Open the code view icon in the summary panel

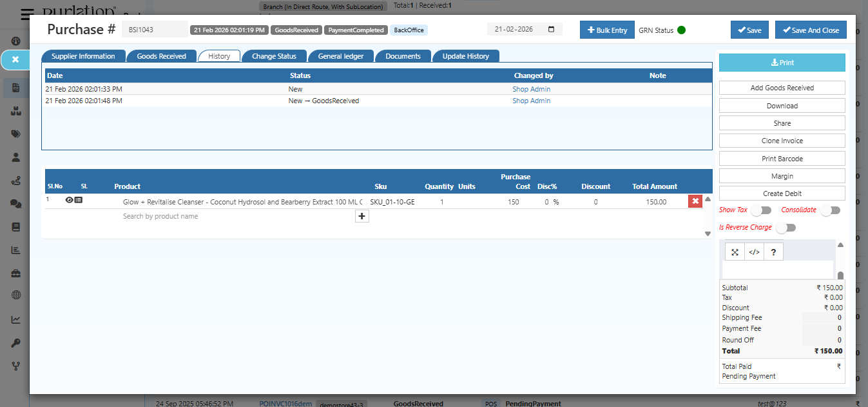pyautogui.click(x=753, y=252)
